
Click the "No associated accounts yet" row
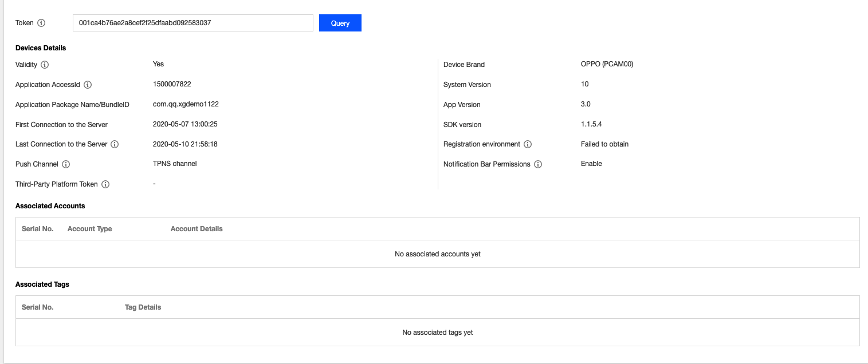tap(437, 254)
